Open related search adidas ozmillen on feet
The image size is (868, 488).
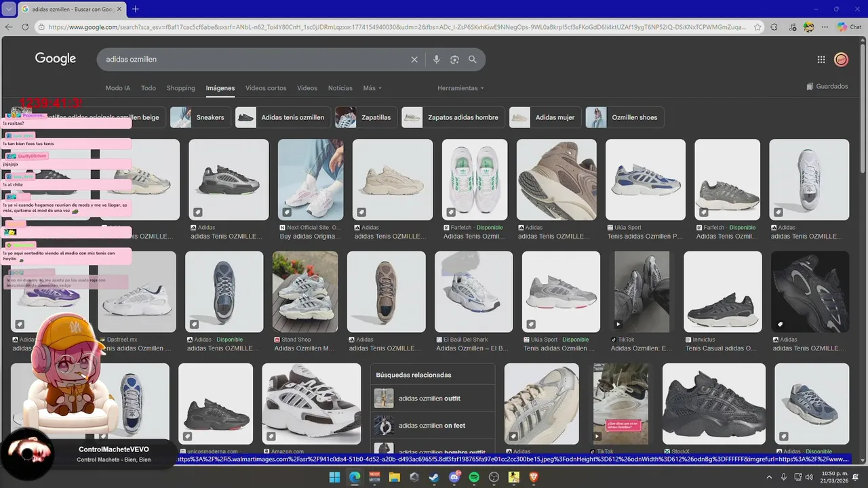pyautogui.click(x=433, y=426)
